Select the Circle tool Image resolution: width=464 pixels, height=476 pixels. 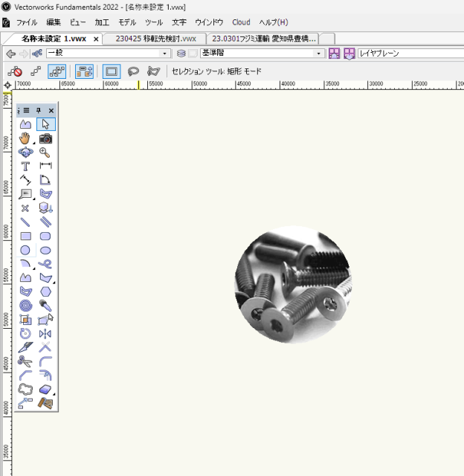point(25,251)
